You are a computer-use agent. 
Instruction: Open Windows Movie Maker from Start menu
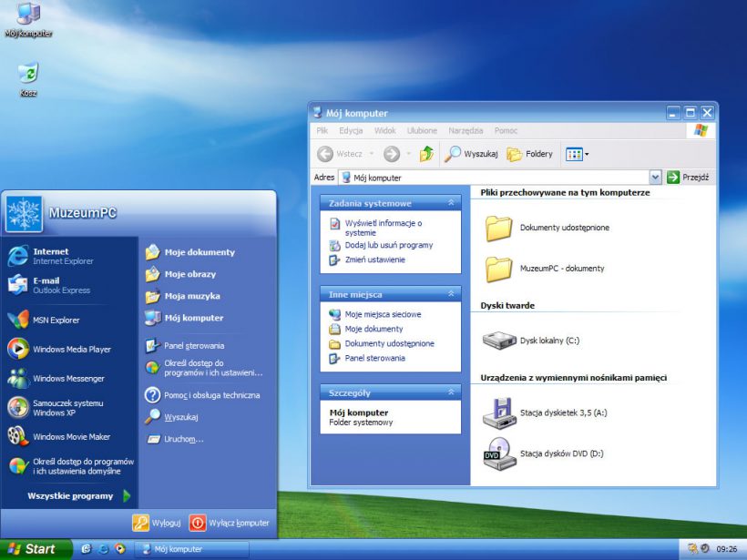coord(71,436)
